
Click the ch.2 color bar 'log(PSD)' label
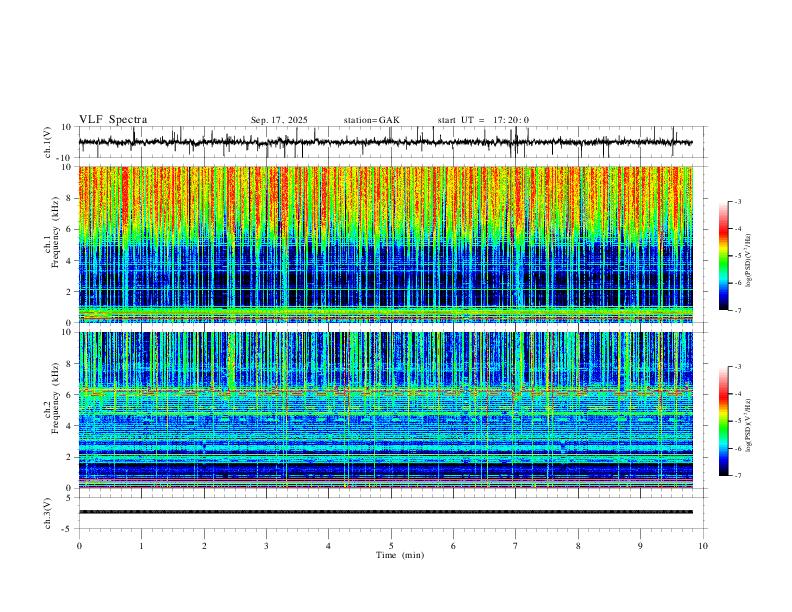[748, 425]
